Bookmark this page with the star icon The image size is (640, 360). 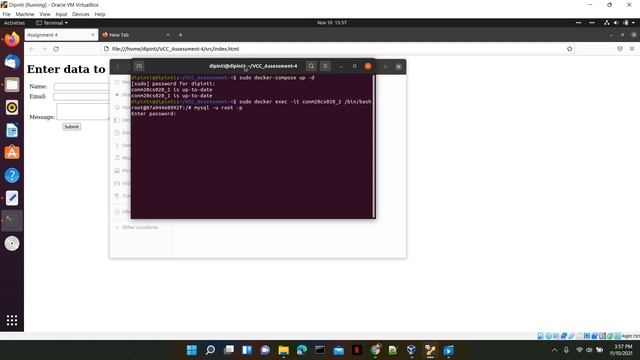(x=569, y=49)
